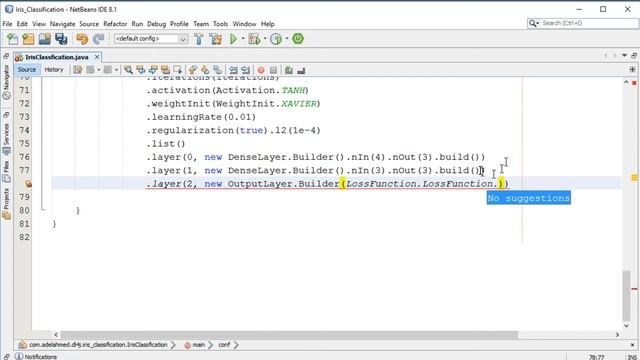This screenshot has width=640, height=360.
Task: Click the Last Edit icon in editor toolbar
Action: [78, 70]
